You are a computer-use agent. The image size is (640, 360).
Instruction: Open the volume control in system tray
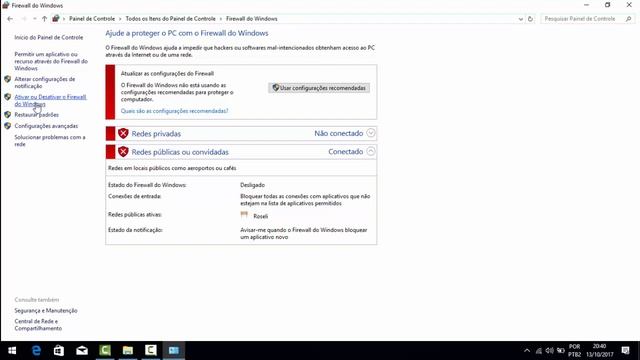pos(549,351)
